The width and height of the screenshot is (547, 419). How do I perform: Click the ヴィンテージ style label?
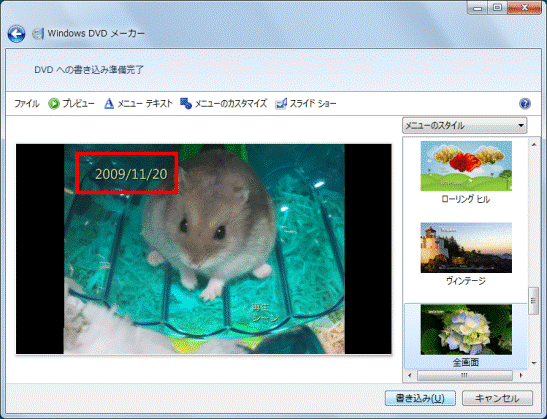(466, 281)
